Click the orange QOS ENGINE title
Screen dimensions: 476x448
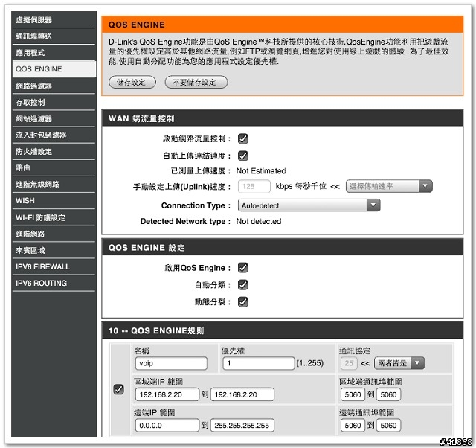[137, 25]
